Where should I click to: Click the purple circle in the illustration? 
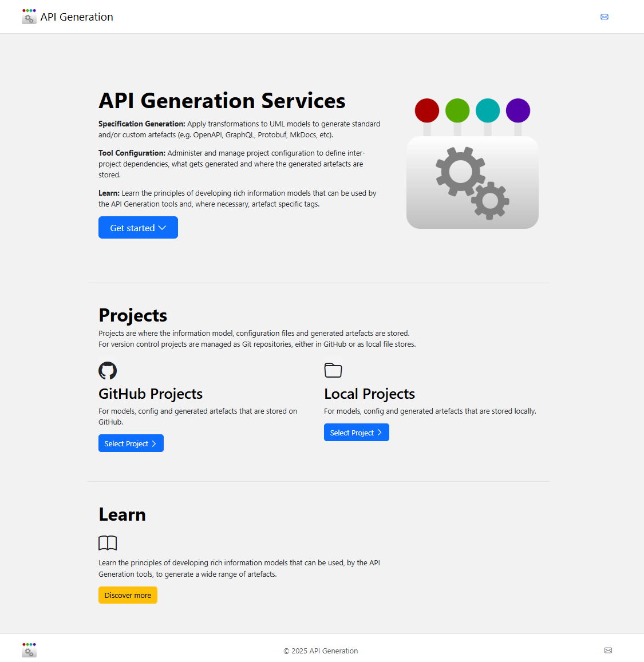click(517, 110)
